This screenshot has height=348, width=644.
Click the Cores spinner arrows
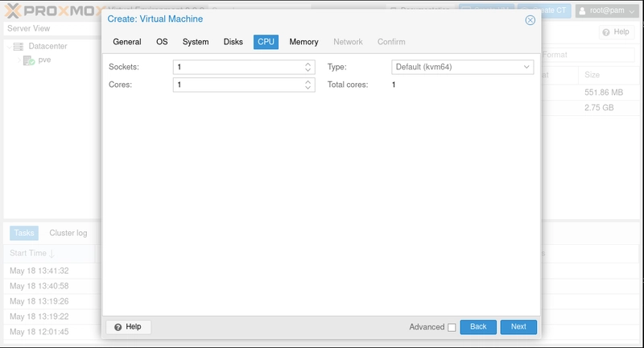[x=308, y=85]
